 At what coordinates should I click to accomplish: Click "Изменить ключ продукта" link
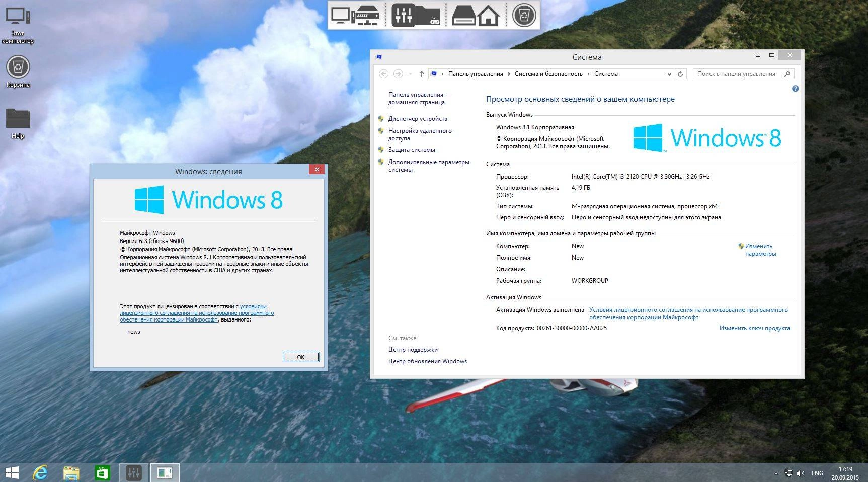coord(754,328)
